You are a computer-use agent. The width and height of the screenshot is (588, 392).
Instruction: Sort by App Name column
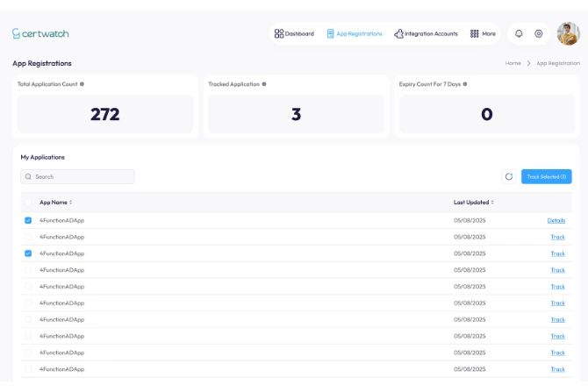click(x=56, y=203)
